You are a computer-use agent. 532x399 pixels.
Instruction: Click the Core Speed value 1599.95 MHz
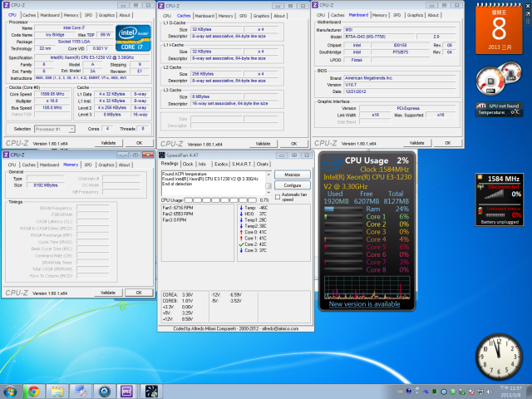52,94
